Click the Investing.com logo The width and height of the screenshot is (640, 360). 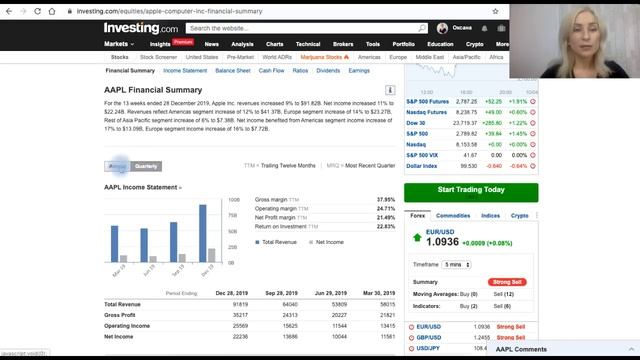point(141,28)
